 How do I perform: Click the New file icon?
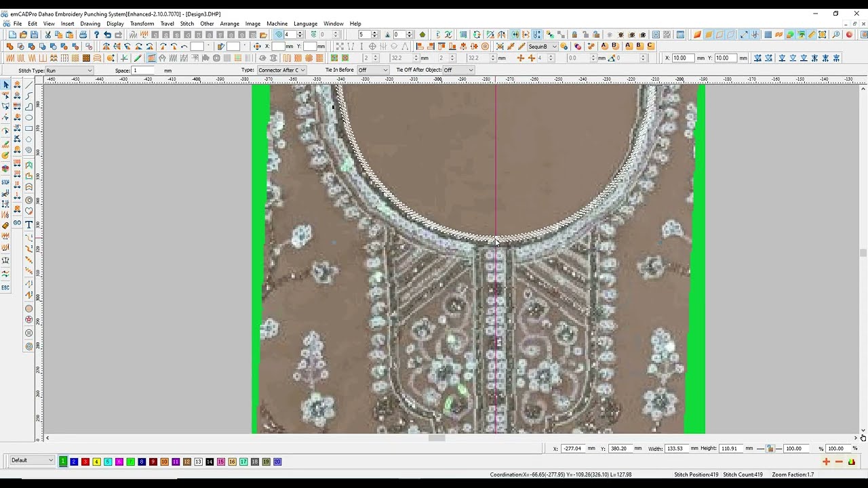click(x=13, y=35)
